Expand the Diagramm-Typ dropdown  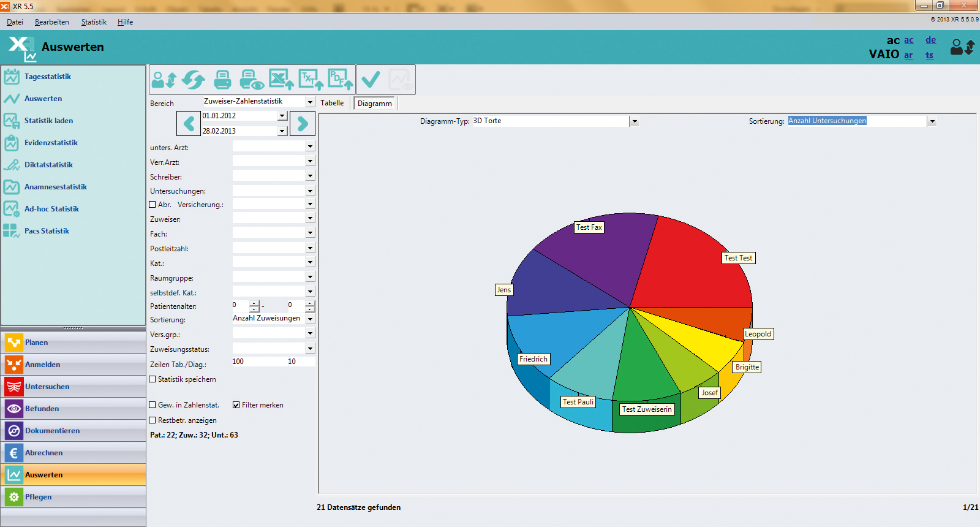coord(635,121)
